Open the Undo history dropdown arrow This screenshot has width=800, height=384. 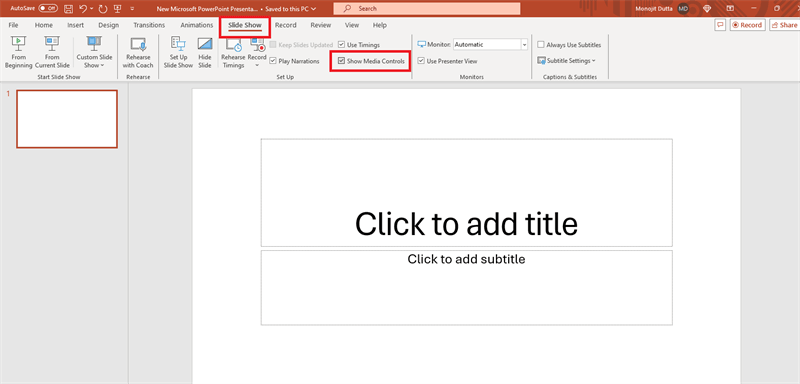[x=91, y=9]
